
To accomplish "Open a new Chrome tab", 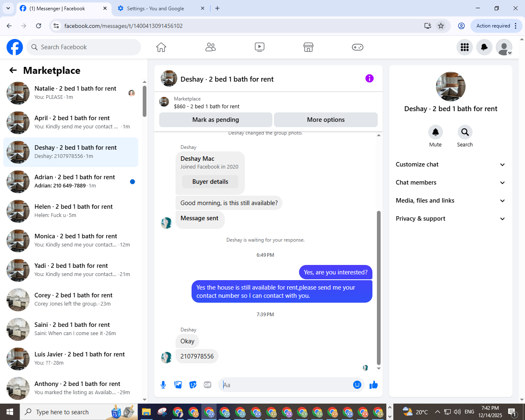I will point(217,8).
